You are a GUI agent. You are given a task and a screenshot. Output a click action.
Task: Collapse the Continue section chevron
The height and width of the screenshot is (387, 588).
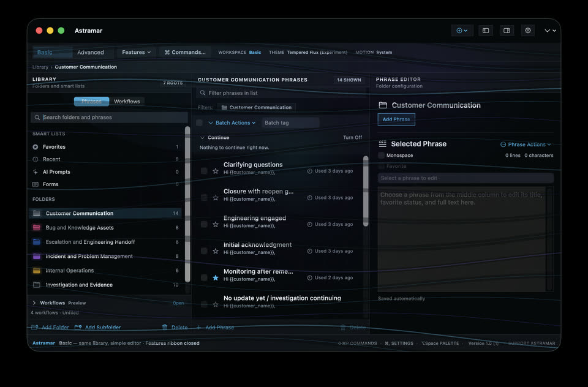203,138
